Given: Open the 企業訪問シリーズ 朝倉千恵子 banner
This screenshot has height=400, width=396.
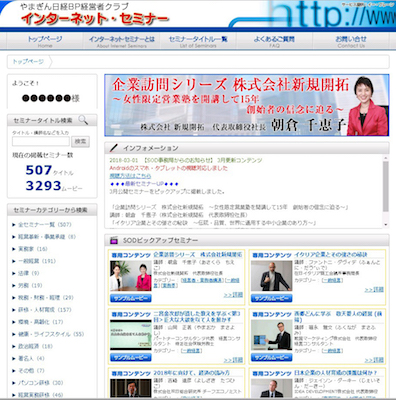Looking at the screenshot, I should [x=247, y=105].
